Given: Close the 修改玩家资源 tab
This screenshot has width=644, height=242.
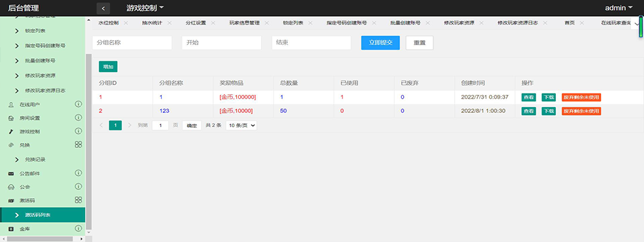Looking at the screenshot, I should pos(481,23).
